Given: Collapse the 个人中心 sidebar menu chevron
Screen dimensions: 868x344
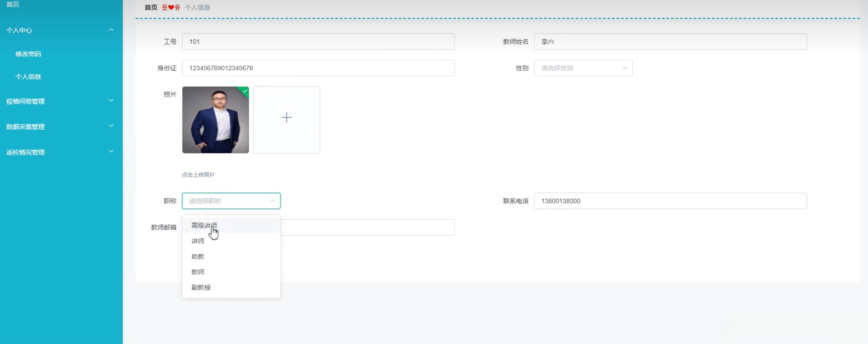Looking at the screenshot, I should coord(111,30).
